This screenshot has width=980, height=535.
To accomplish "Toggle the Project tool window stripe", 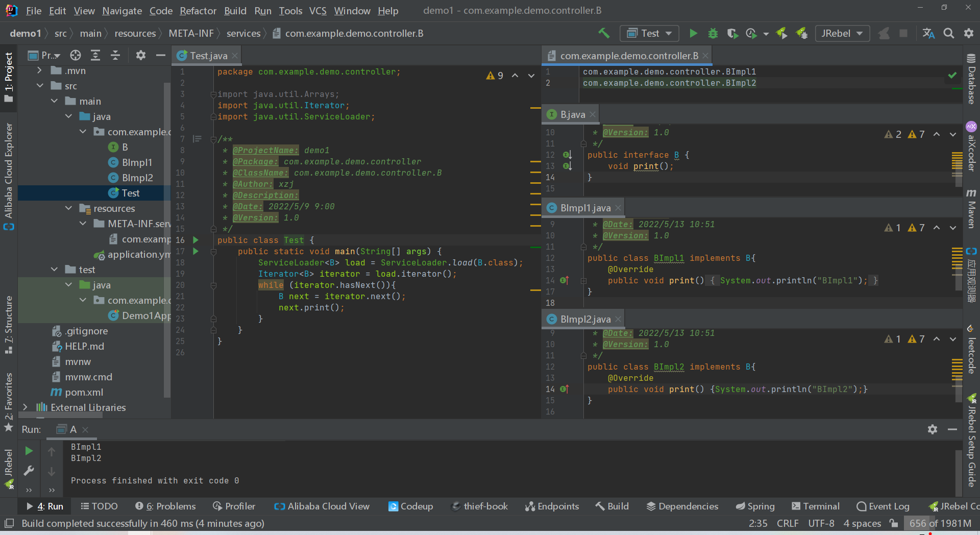I will click(x=9, y=77).
